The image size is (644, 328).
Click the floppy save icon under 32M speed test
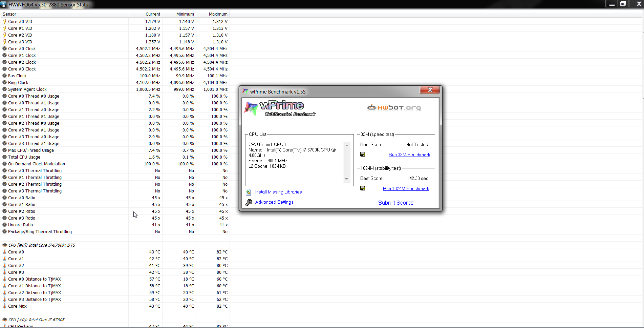point(363,154)
